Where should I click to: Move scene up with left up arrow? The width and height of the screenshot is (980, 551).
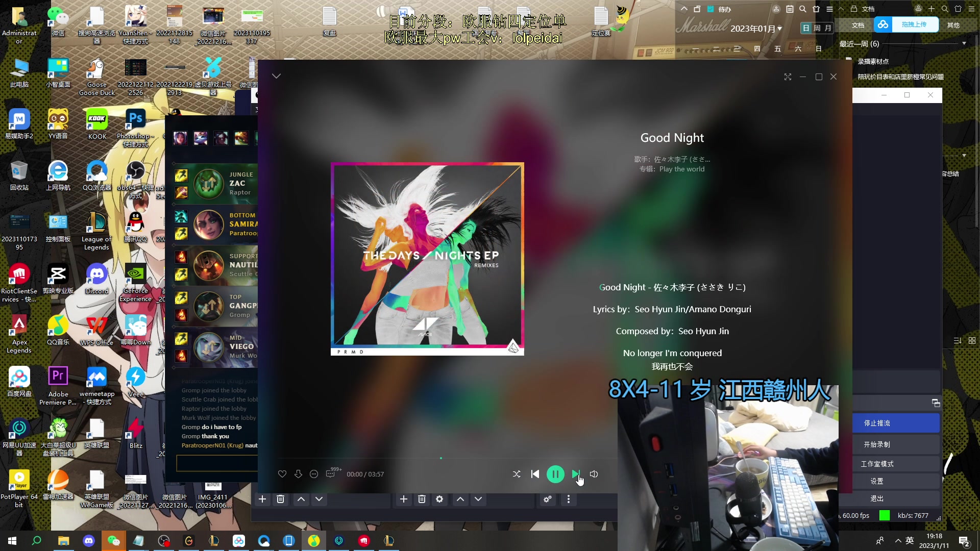[301, 499]
